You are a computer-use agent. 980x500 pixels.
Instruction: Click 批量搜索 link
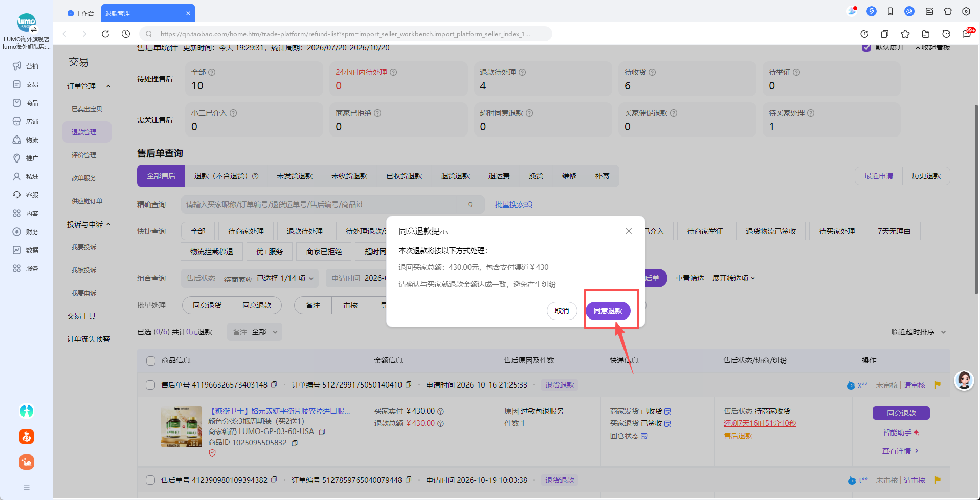[514, 204]
